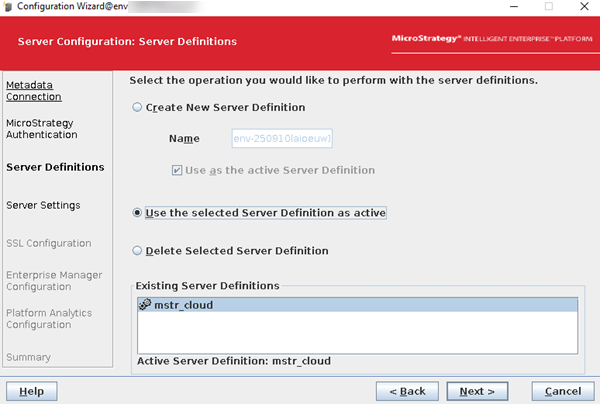This screenshot has height=404, width=600.
Task: Toggle Use as the active Server Definition checkbox
Action: click(177, 170)
